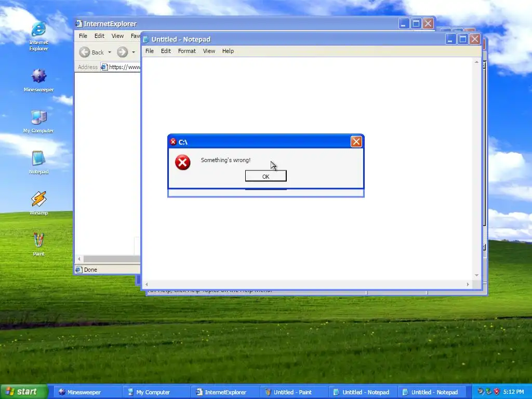Switch to Untitled - Paint in taskbar
The image size is (532, 399).
[x=294, y=392]
